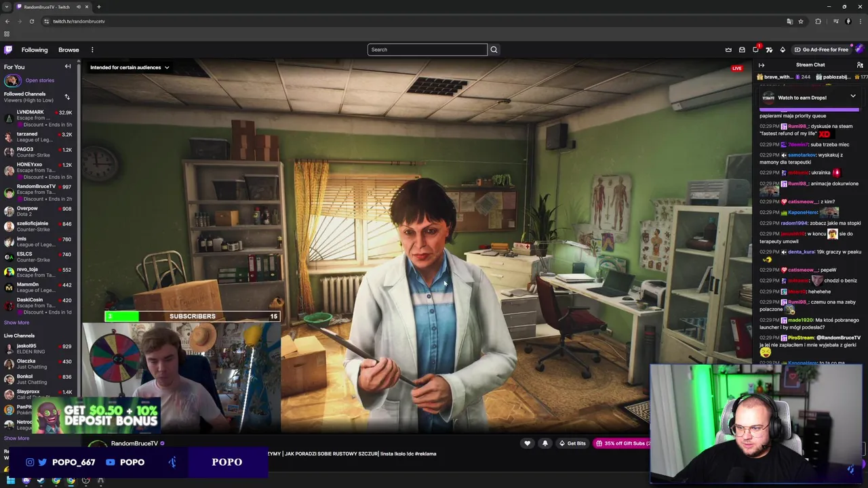Open RandomBruceTV channel name link
The image size is (868, 488).
(134, 443)
